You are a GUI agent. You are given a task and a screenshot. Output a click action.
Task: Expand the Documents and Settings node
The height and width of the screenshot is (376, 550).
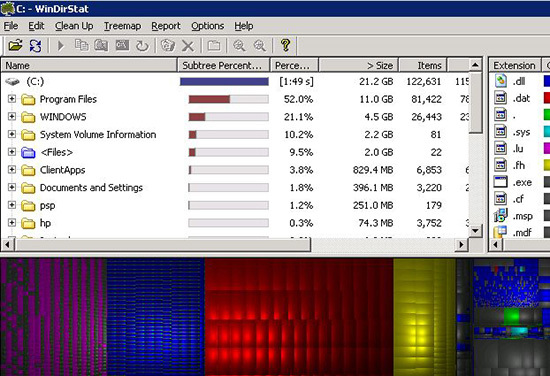pyautogui.click(x=12, y=187)
